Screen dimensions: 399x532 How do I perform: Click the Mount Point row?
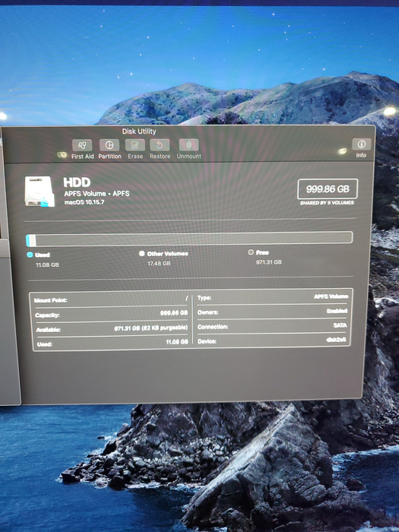pyautogui.click(x=111, y=299)
